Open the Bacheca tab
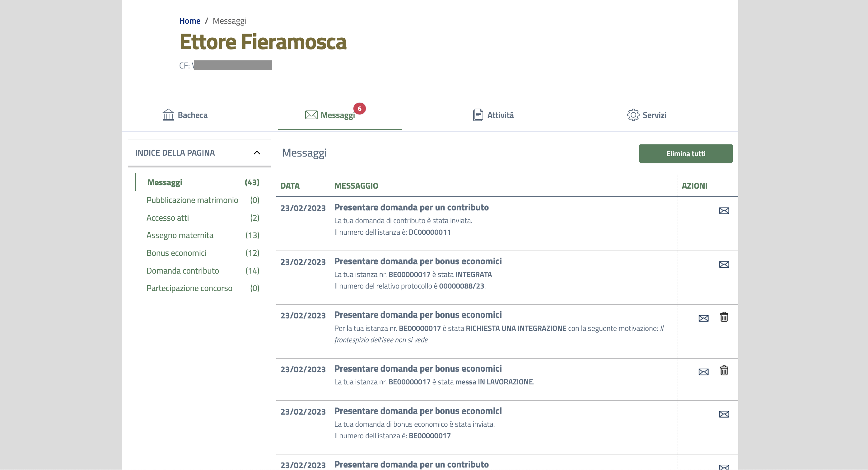Screen dimensions: 868x470 click(185, 115)
